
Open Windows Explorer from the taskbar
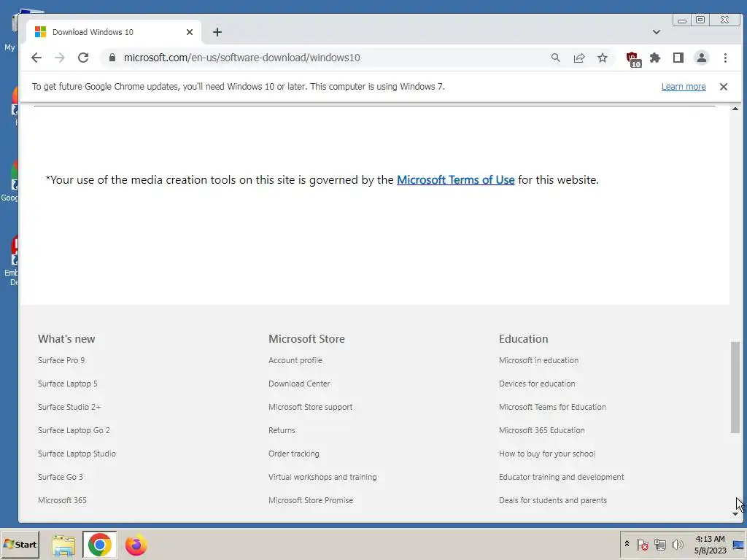click(63, 545)
